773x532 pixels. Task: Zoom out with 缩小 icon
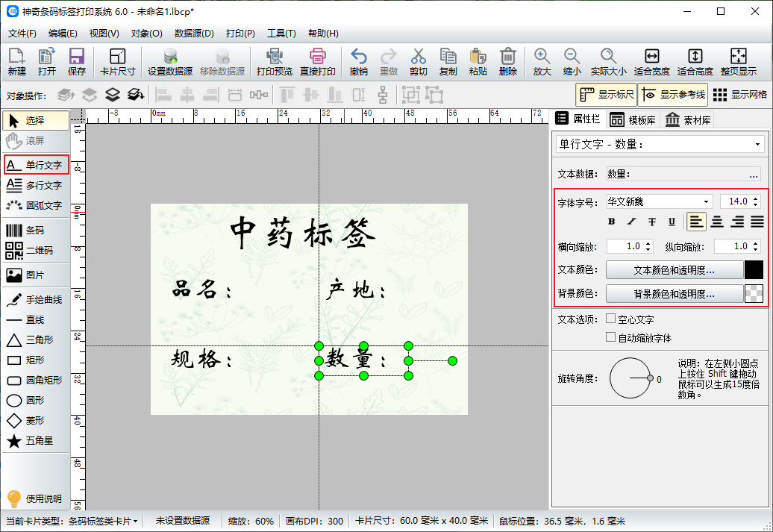(x=572, y=62)
